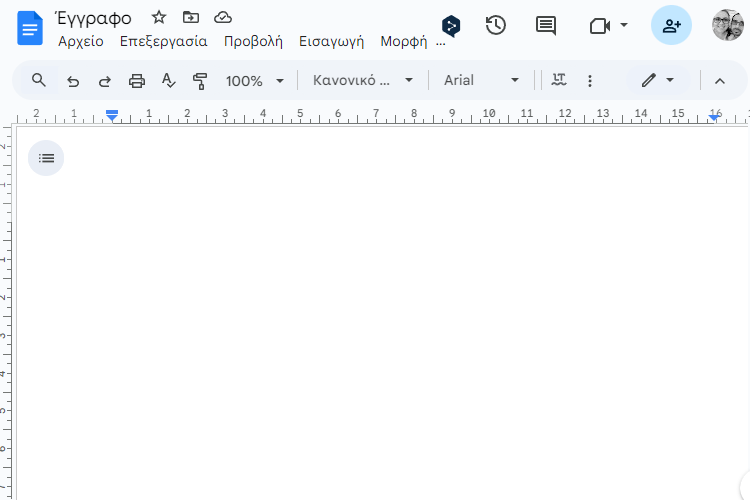Run spelling and grammar check
750x500 pixels.
click(x=168, y=80)
